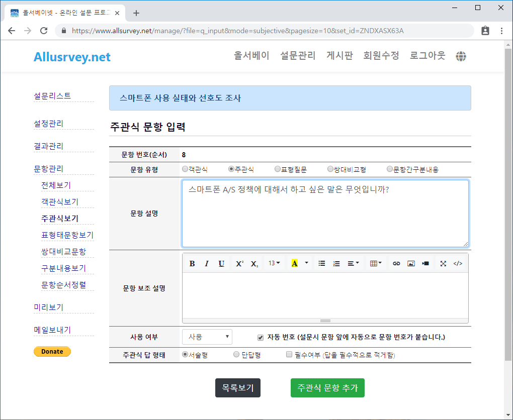Open the font size 13 dropdown

[x=274, y=264]
